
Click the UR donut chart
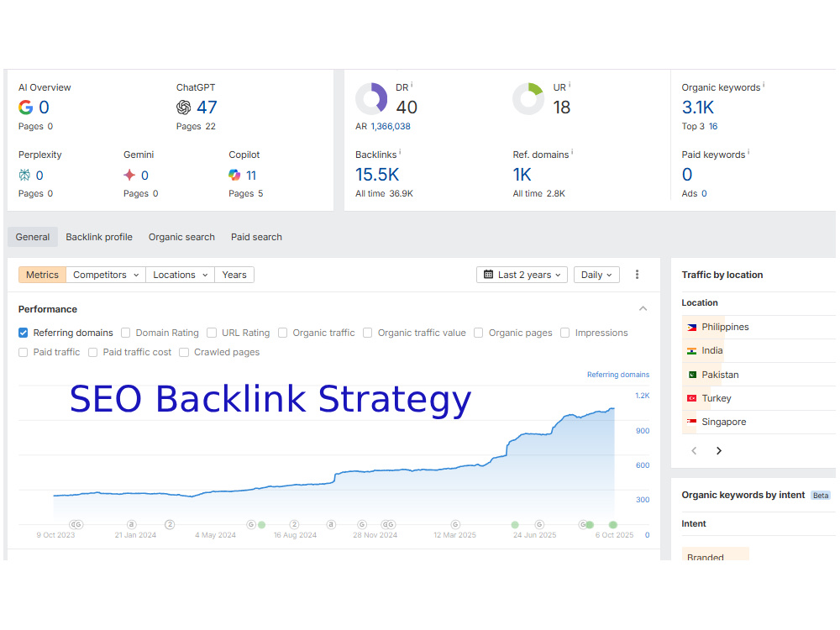(528, 99)
